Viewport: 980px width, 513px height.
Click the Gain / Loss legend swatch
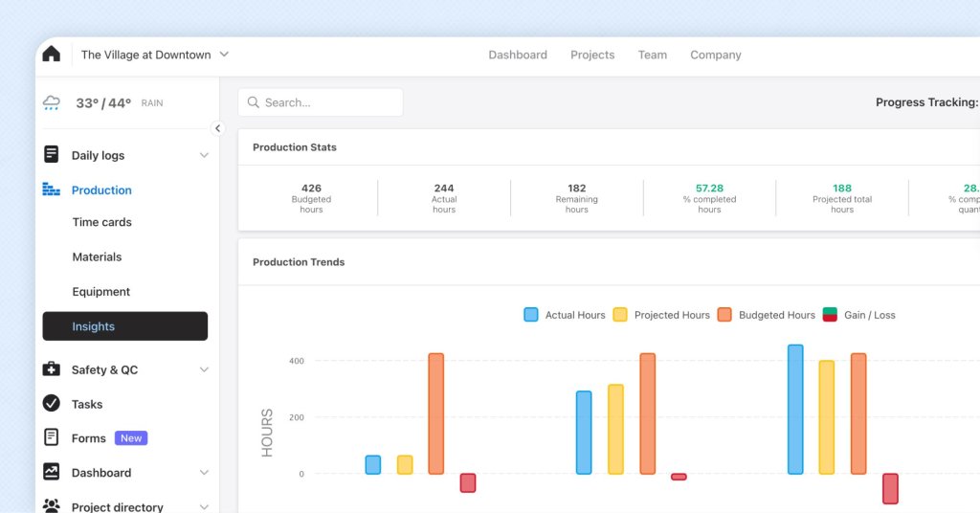(830, 315)
